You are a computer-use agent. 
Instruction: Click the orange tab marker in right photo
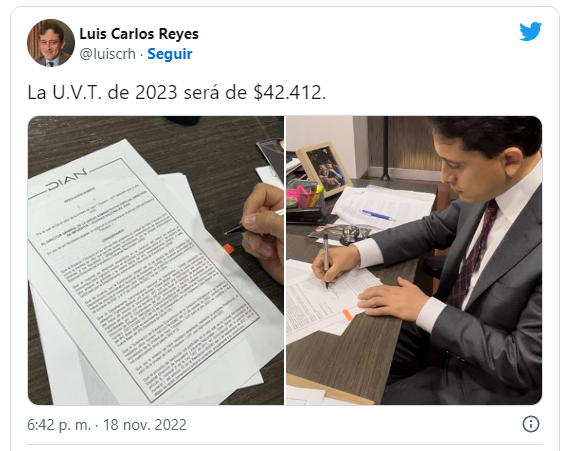pyautogui.click(x=347, y=314)
